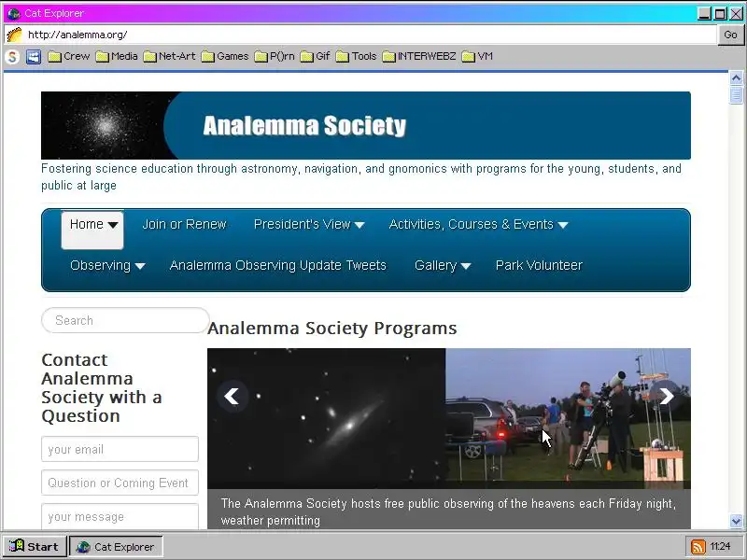
Task: Click the scrollbar down arrow
Action: (x=736, y=521)
